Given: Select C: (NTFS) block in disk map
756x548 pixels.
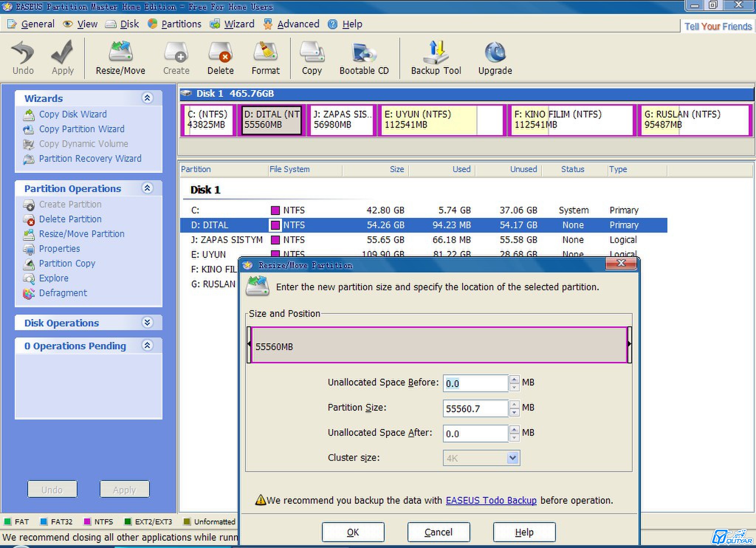Looking at the screenshot, I should [208, 120].
